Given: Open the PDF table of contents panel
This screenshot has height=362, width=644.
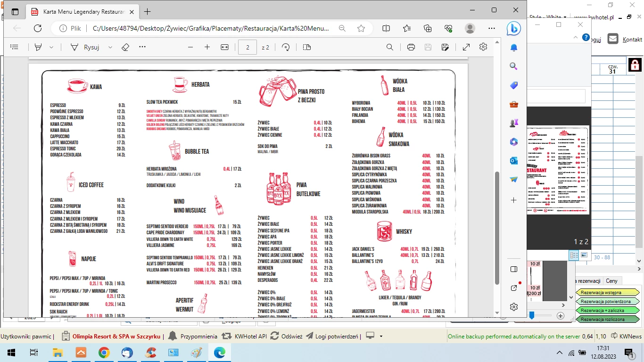Looking at the screenshot, I should click(14, 47).
